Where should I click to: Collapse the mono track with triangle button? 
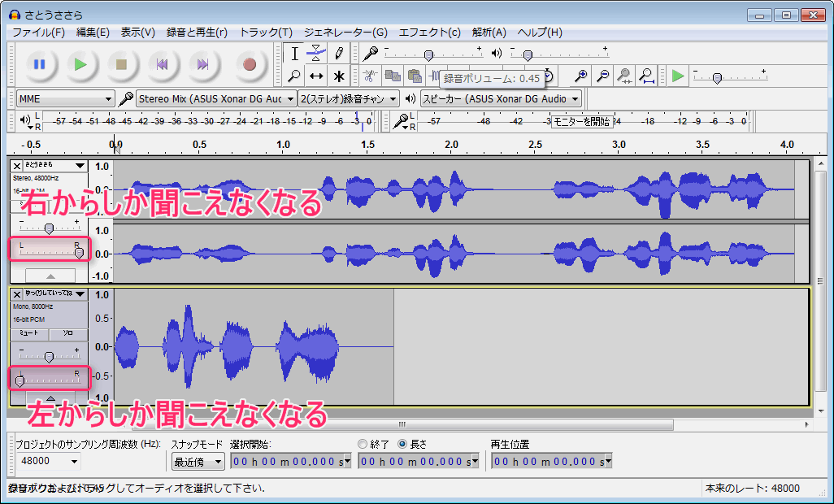[x=50, y=398]
